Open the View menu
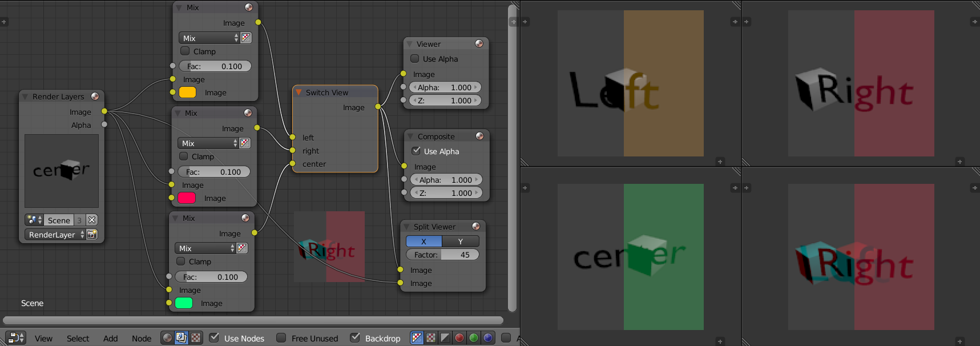 tap(43, 339)
